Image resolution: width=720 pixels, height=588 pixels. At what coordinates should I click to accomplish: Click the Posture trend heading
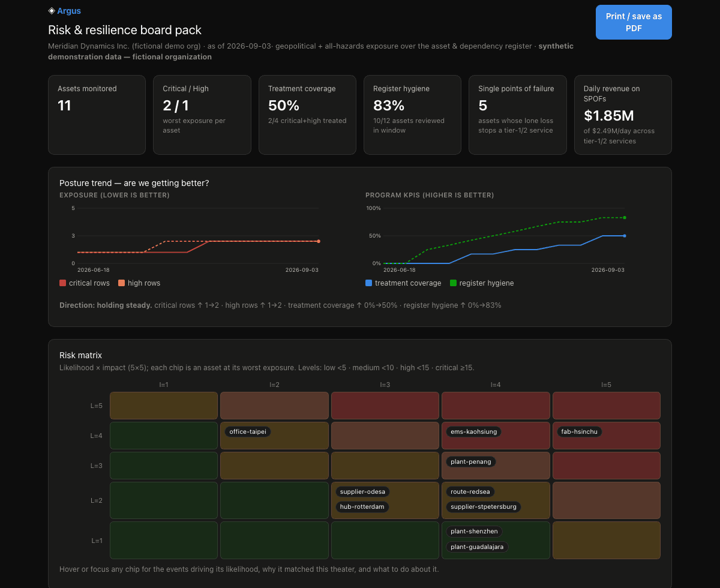[134, 183]
